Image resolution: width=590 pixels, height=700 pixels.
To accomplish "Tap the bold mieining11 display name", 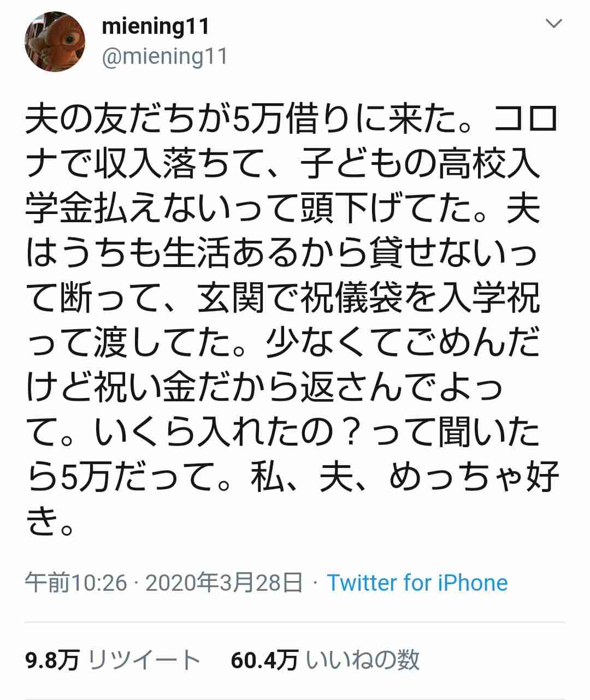I will [x=156, y=27].
